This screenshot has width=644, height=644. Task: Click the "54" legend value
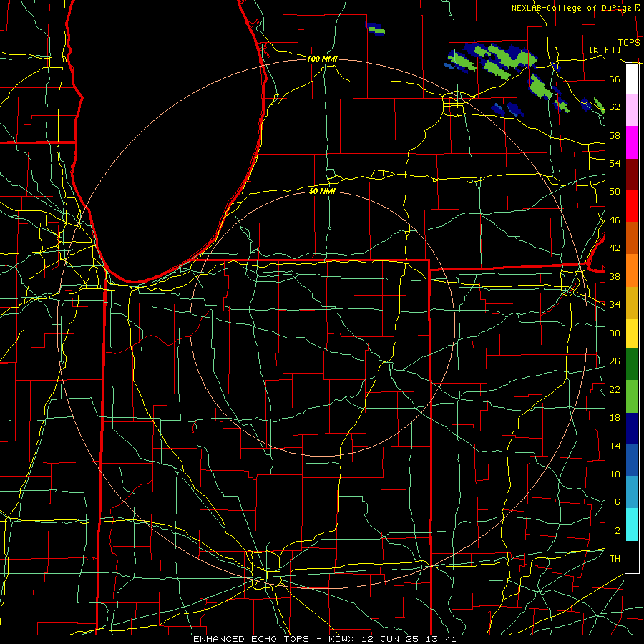pyautogui.click(x=615, y=163)
